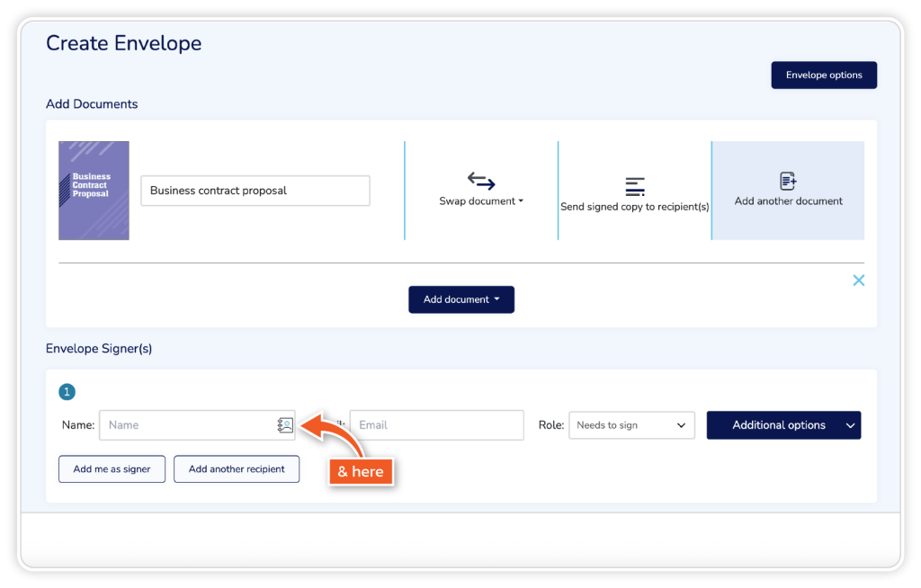Click the Business contract proposal name field

pyautogui.click(x=255, y=191)
